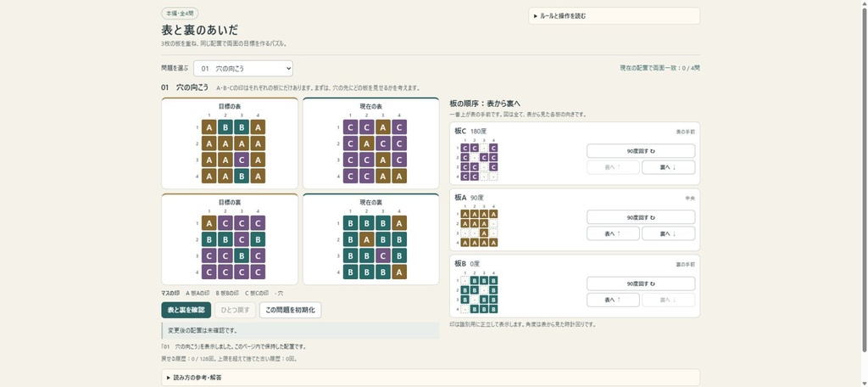The width and height of the screenshot is (868, 387).
Task: Click the A tile in row 4 of 現在の裏
Action: (399, 272)
